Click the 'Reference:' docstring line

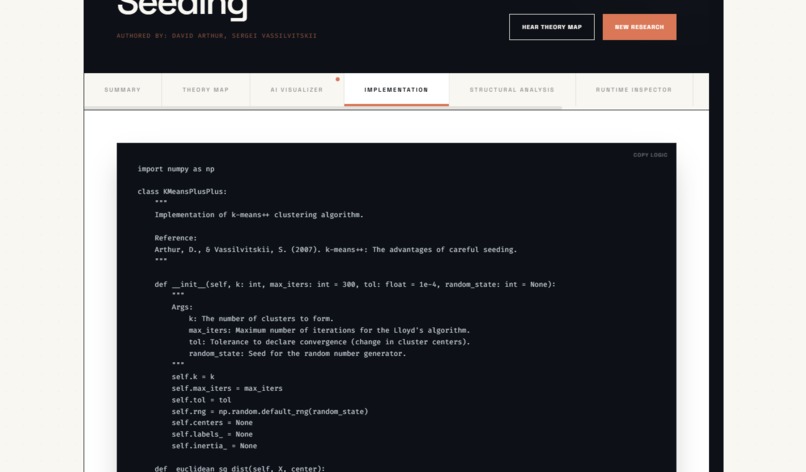[x=175, y=238]
